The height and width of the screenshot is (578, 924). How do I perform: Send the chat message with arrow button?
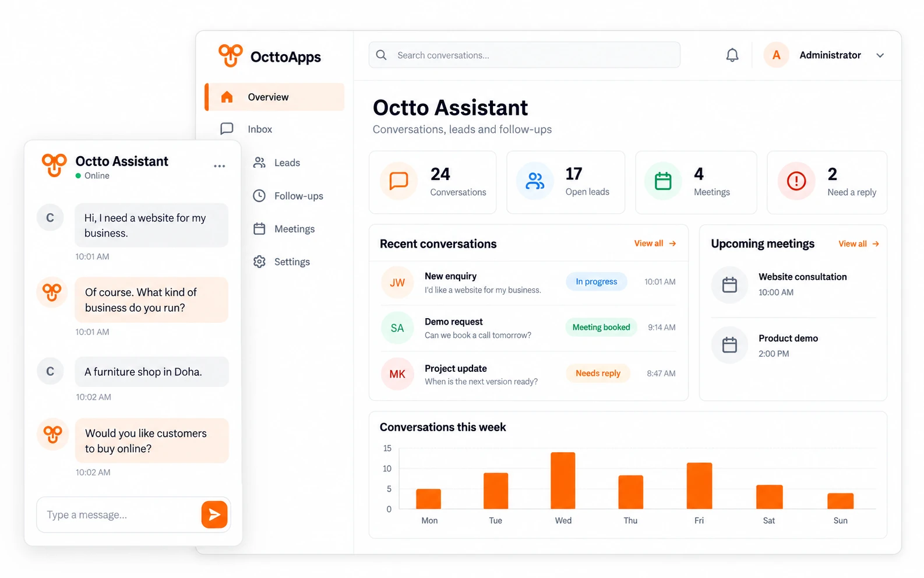click(214, 514)
